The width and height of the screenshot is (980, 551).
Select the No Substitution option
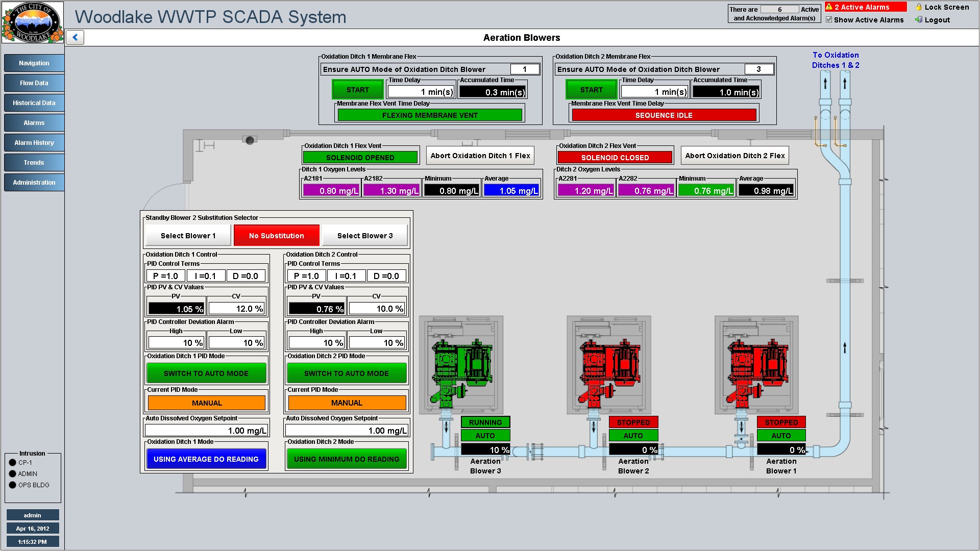coord(276,236)
